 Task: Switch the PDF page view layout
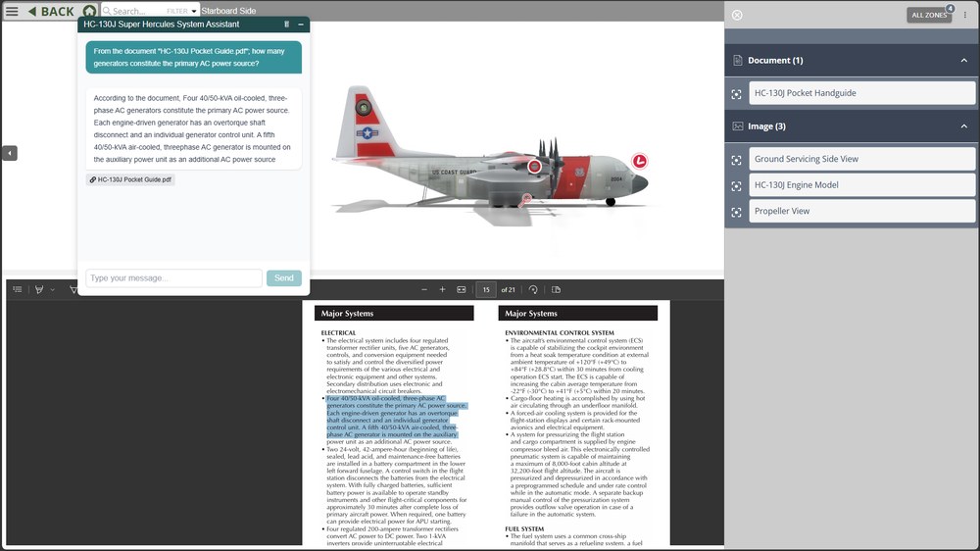(557, 289)
